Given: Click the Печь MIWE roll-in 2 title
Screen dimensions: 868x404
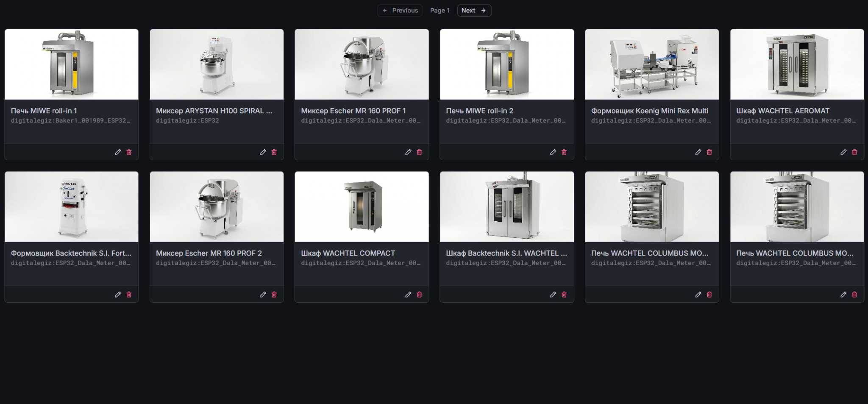Looking at the screenshot, I should (479, 111).
